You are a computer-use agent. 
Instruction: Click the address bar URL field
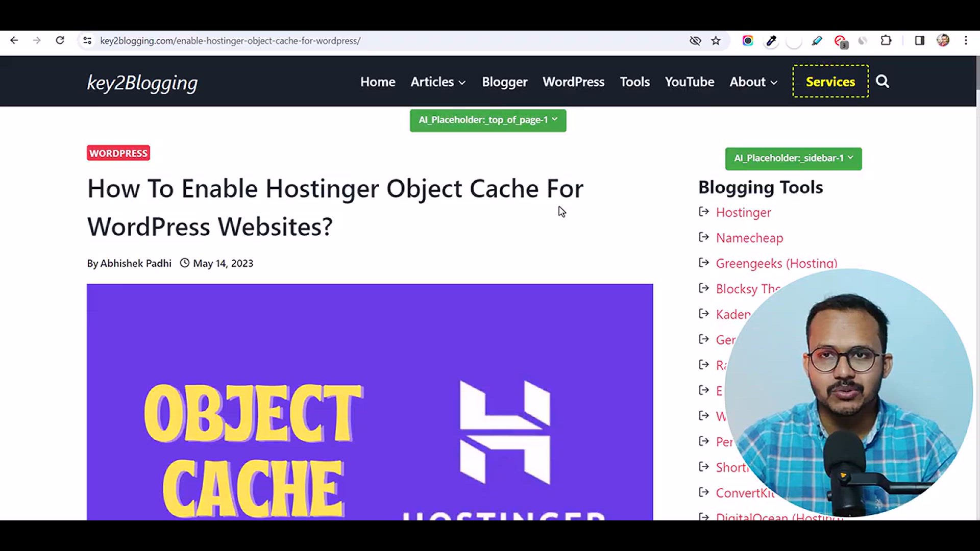click(x=388, y=40)
